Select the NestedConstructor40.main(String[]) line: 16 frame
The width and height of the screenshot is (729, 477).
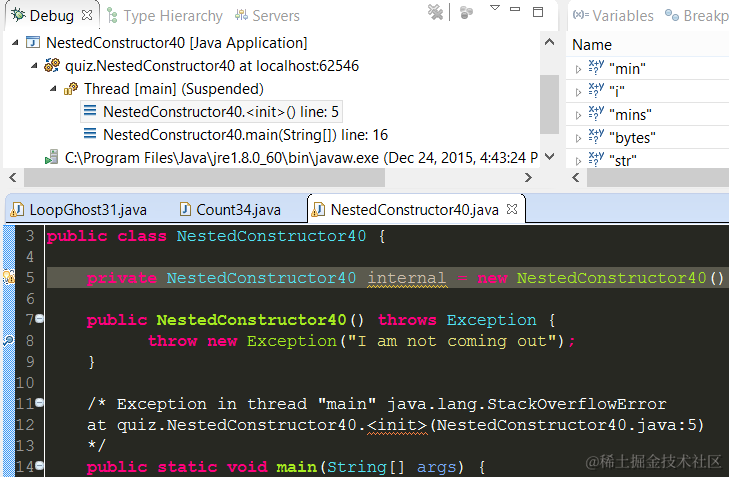pos(245,135)
